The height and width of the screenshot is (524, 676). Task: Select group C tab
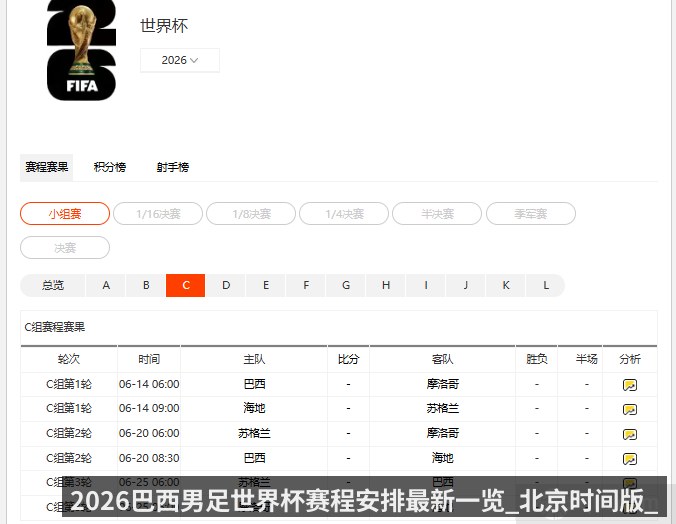(x=186, y=286)
